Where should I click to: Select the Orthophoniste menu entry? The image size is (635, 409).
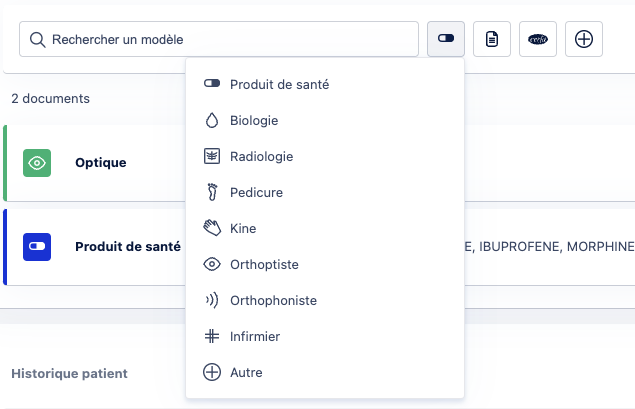point(325,300)
